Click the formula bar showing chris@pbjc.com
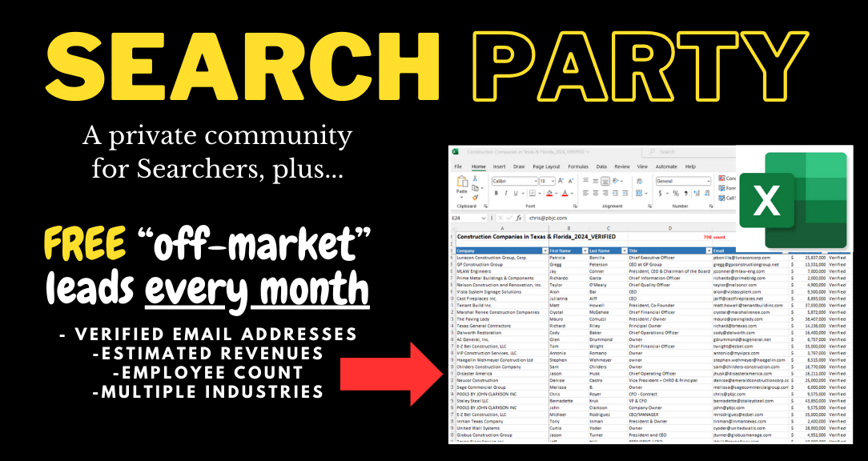The height and width of the screenshot is (461, 868). tap(631, 218)
